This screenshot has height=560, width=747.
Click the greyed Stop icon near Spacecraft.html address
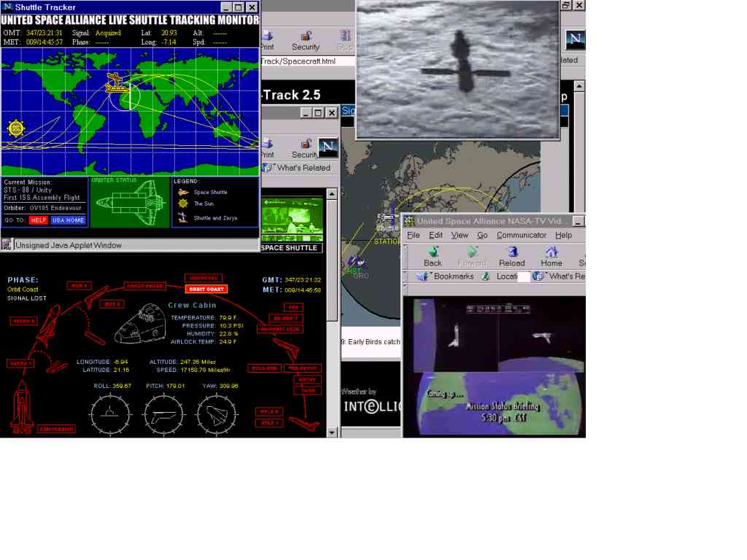point(345,41)
